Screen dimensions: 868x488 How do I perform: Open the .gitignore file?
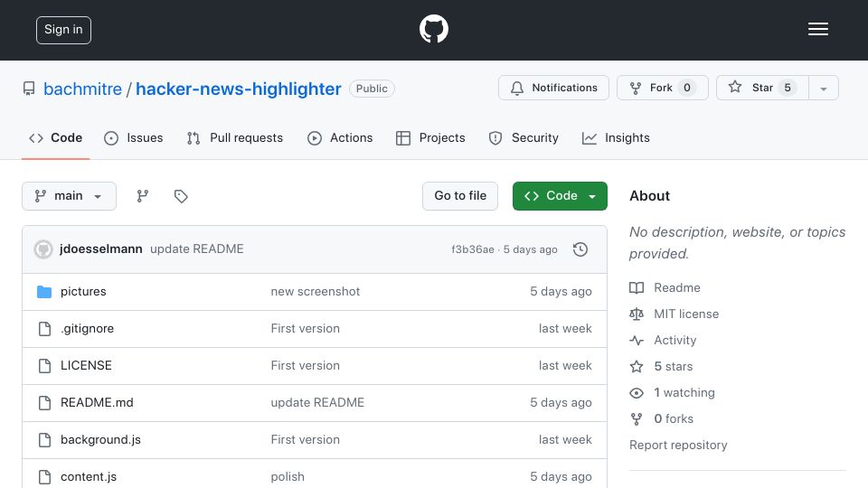pos(87,329)
